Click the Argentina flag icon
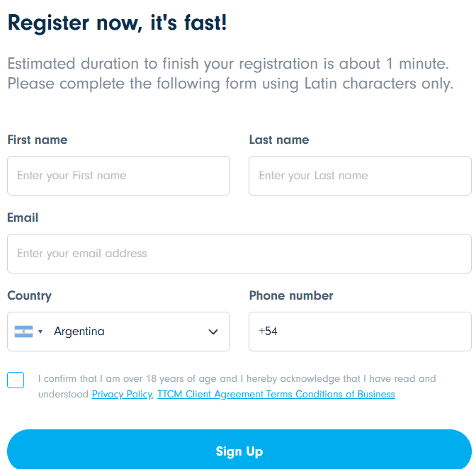Viewport: 476px width, 469px height. click(23, 332)
